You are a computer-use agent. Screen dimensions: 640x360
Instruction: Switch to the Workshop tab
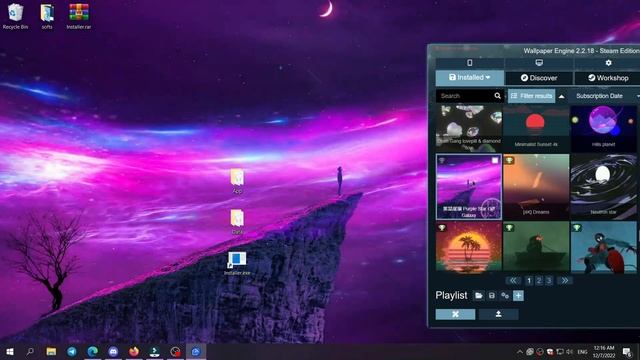coord(608,78)
